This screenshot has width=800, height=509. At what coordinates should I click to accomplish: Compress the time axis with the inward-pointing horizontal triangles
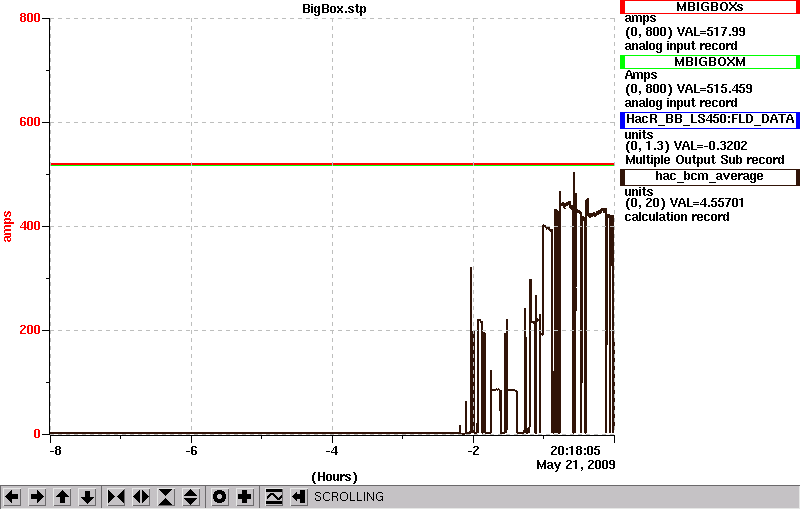pyautogui.click(x=116, y=497)
